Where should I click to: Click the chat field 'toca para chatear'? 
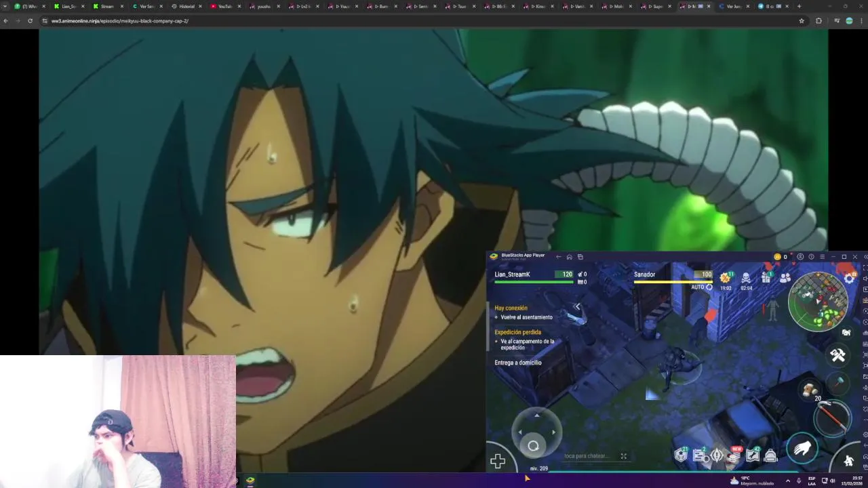(x=587, y=456)
